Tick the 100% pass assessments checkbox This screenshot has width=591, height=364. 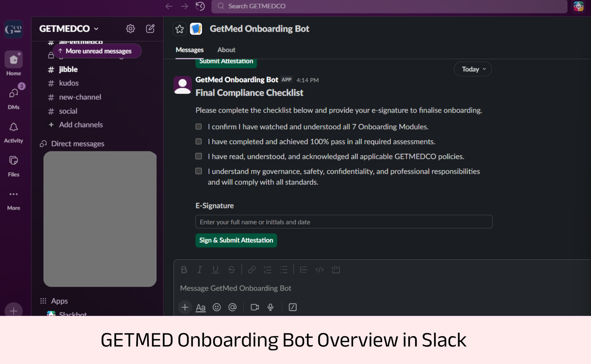click(x=199, y=141)
